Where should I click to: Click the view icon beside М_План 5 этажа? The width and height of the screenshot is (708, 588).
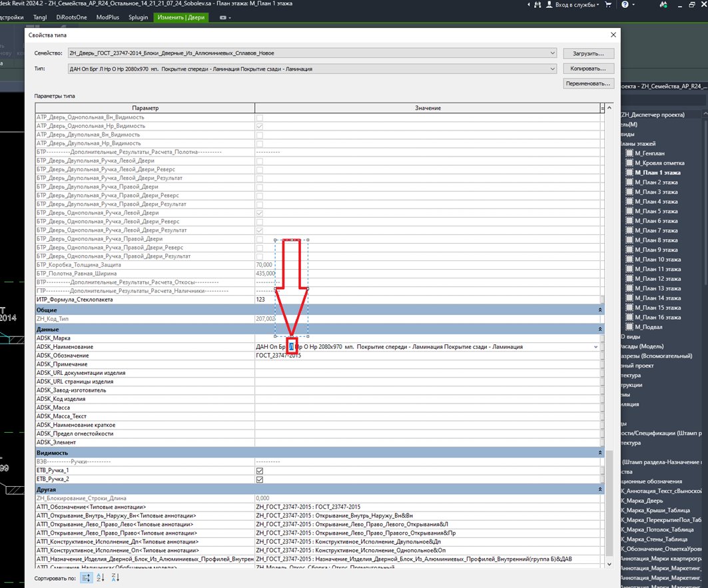coord(629,211)
